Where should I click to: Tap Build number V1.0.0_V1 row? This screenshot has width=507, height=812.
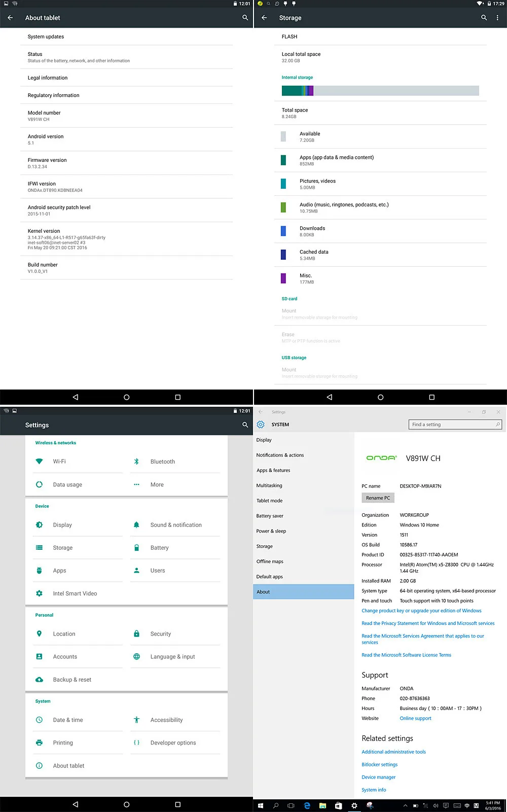[126, 268]
